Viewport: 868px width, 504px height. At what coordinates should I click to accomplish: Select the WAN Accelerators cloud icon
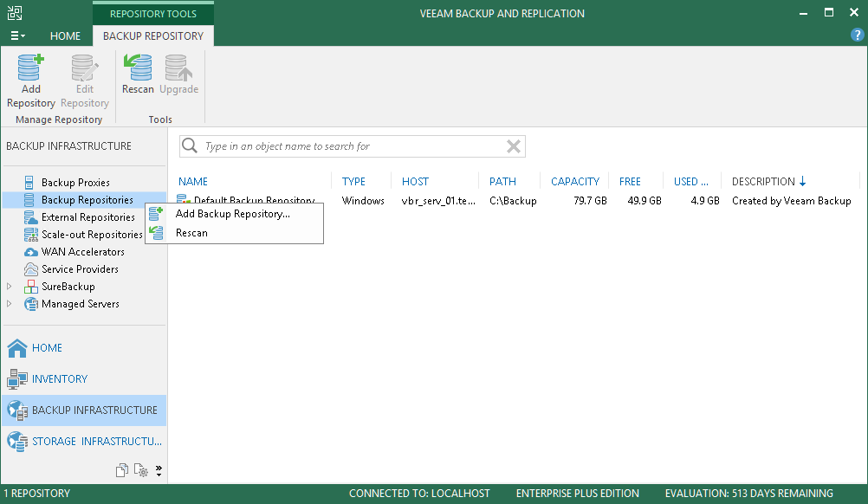31,252
